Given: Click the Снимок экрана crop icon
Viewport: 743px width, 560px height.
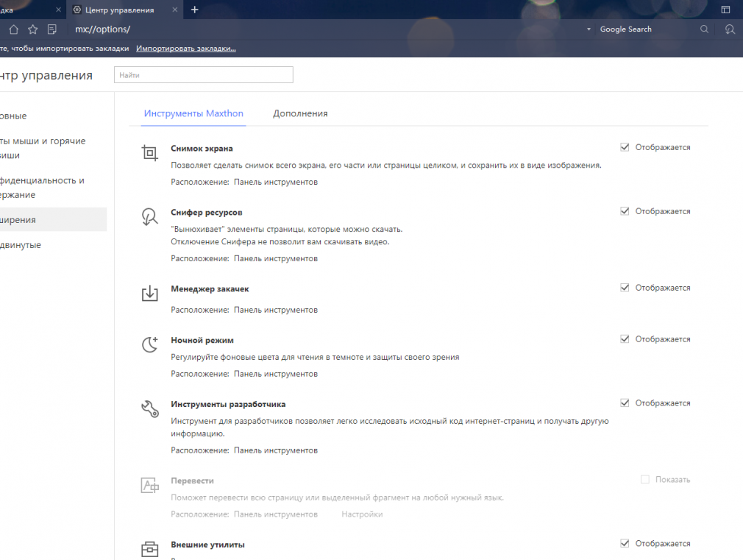Looking at the screenshot, I should click(150, 152).
